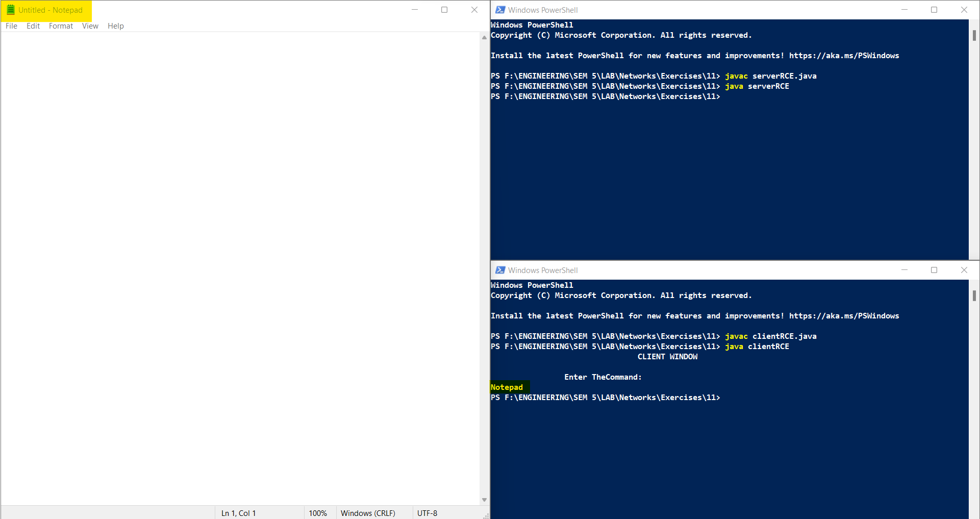The image size is (980, 519).
Task: Click 'javac clientRCE.java' command in bottom PowerShell
Action: (x=771, y=336)
